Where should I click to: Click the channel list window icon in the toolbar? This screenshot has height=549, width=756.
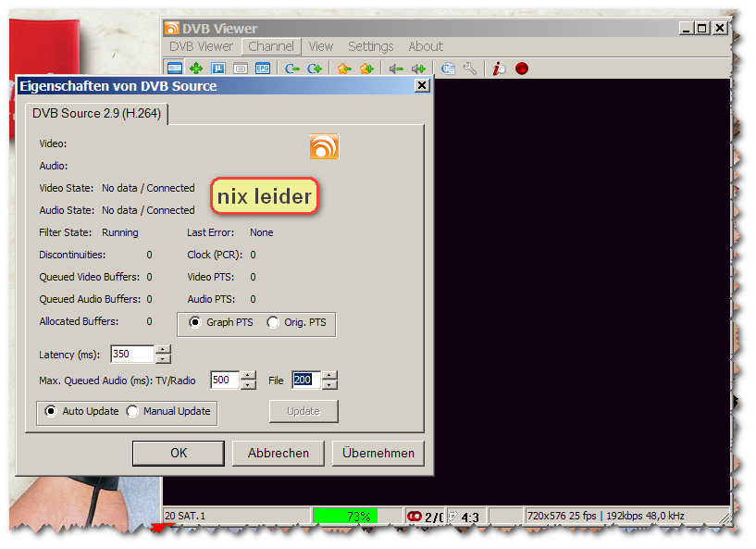click(x=175, y=69)
